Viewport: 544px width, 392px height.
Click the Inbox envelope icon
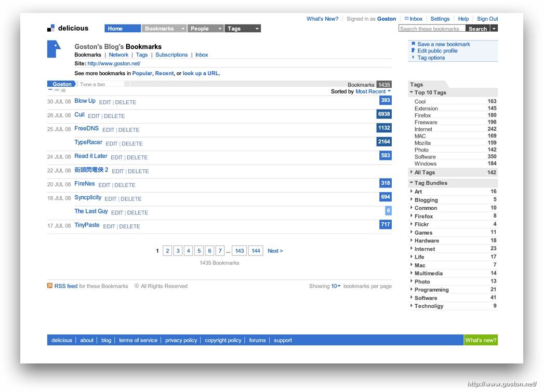(406, 18)
